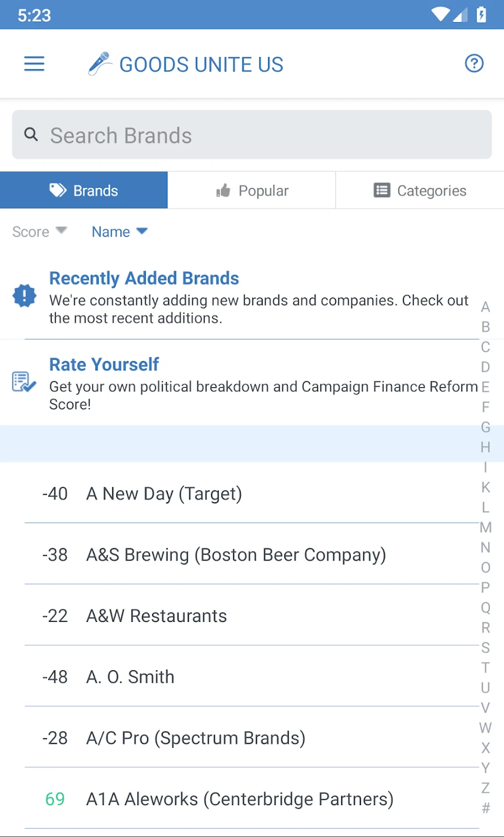Switch to the Categories tab
Image resolution: width=504 pixels, height=837 pixels.
(x=420, y=191)
